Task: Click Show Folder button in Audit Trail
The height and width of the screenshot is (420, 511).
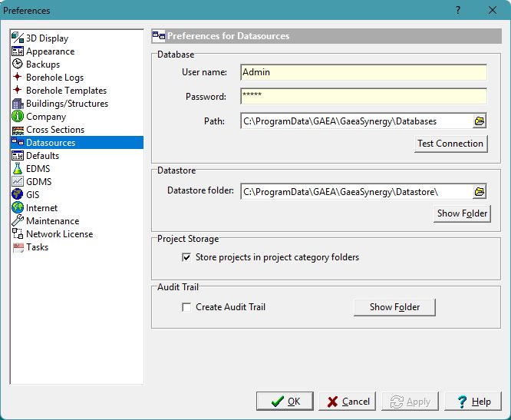Action: pyautogui.click(x=394, y=307)
